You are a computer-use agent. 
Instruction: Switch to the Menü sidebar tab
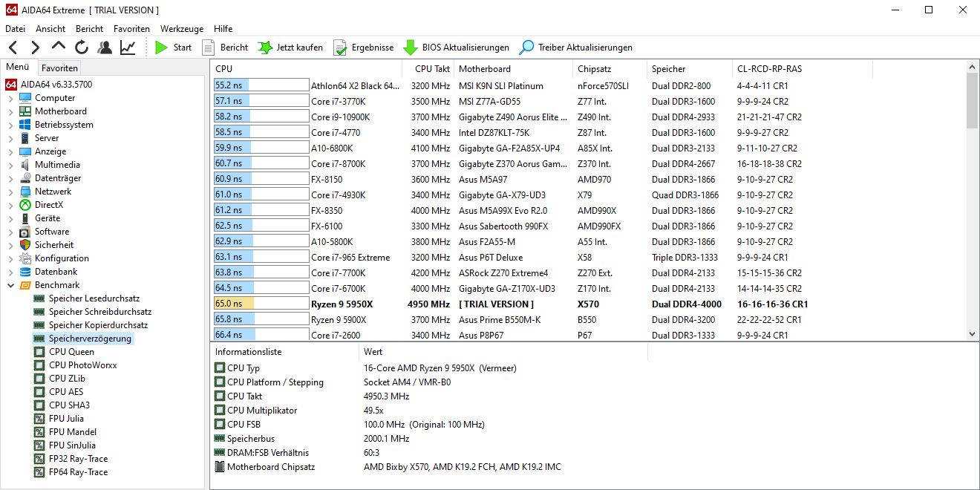pyautogui.click(x=18, y=67)
